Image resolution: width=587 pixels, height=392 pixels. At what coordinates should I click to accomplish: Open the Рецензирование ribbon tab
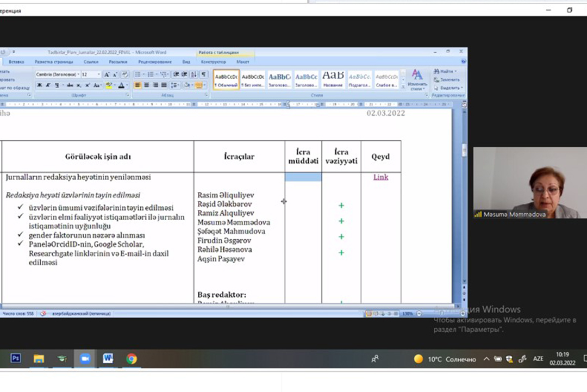click(155, 62)
